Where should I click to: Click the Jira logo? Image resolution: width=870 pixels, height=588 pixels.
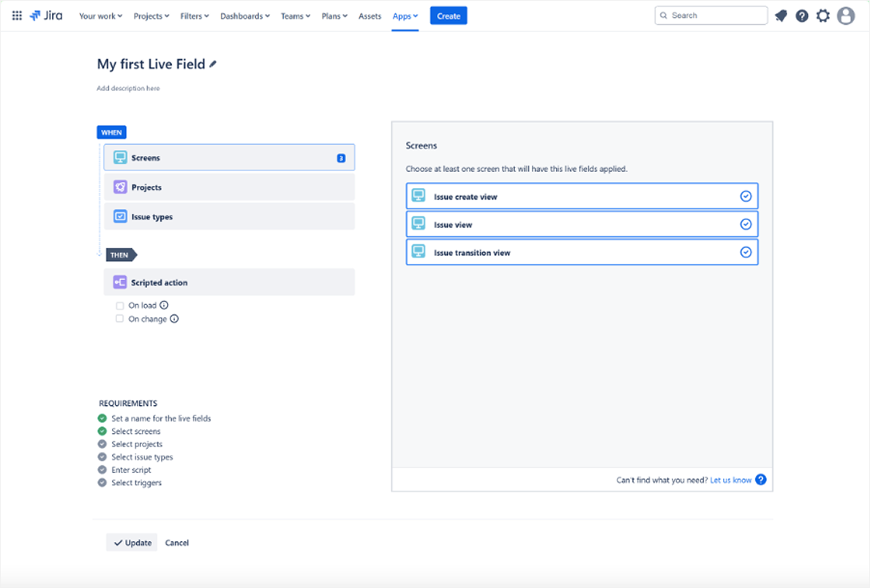(46, 15)
